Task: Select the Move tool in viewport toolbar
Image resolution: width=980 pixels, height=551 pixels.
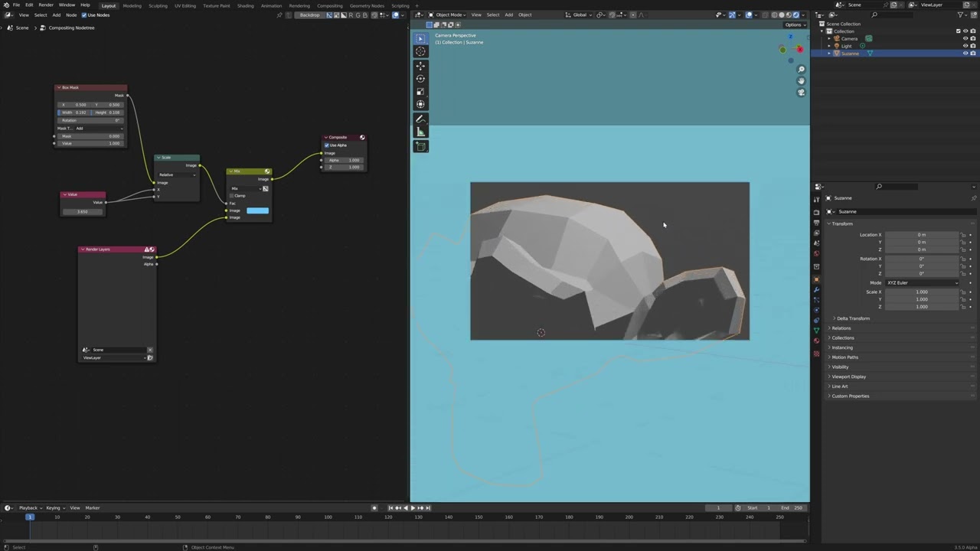Action: 420,66
